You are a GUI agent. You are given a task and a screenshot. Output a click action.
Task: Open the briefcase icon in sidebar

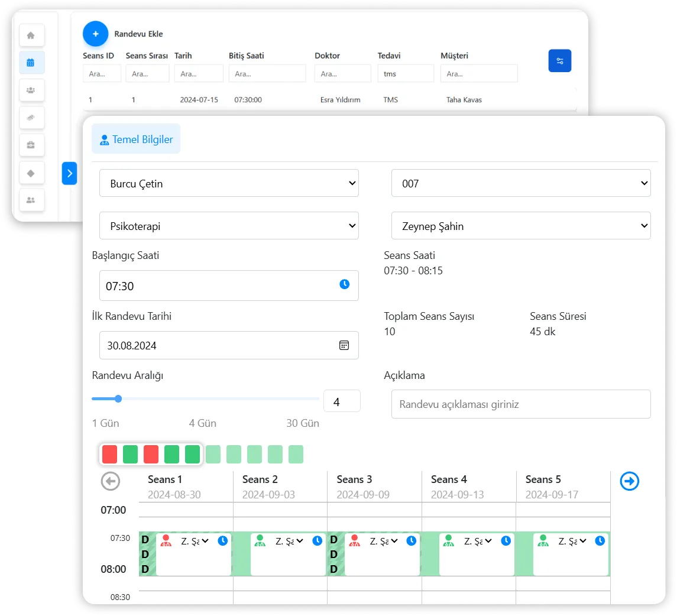(x=31, y=145)
